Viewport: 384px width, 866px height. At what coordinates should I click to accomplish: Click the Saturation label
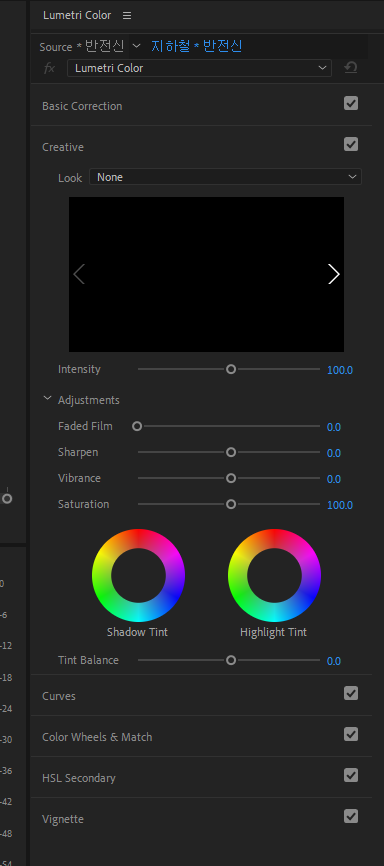point(83,504)
